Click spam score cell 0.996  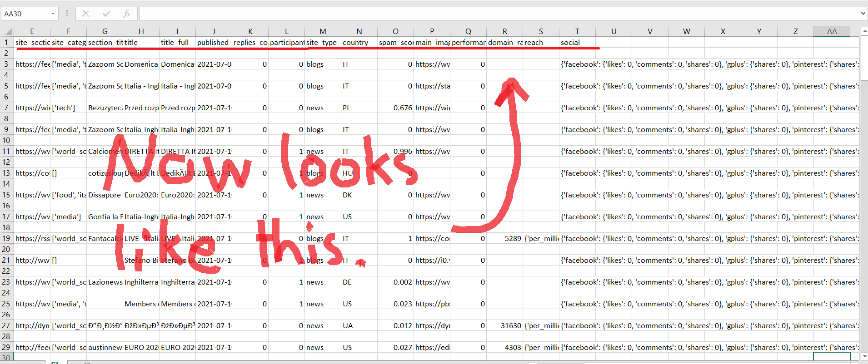click(x=395, y=151)
